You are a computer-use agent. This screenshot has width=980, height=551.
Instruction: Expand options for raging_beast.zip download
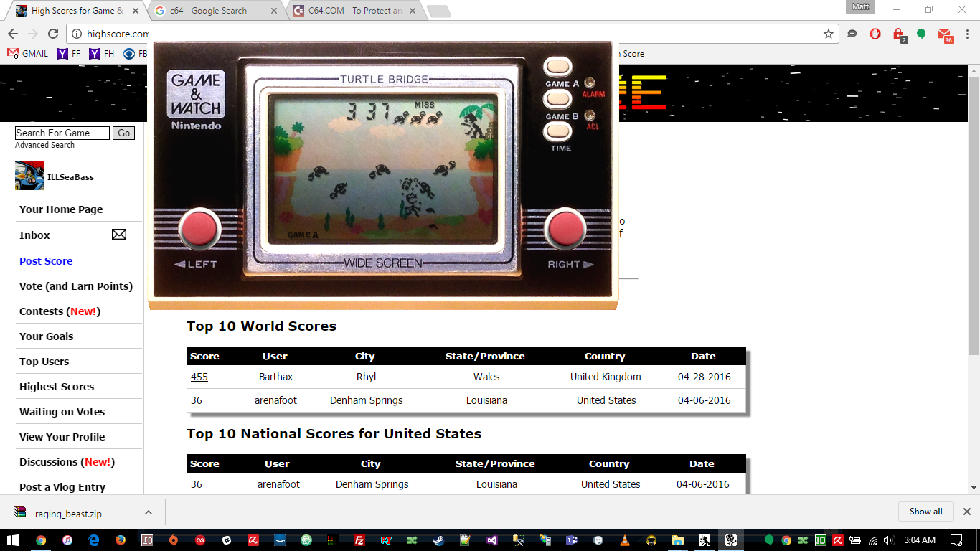[149, 512]
